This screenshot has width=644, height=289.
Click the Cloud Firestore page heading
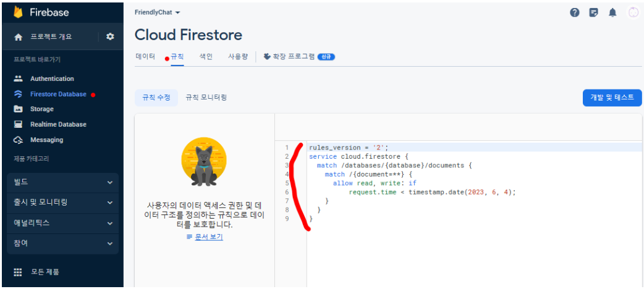tap(189, 35)
